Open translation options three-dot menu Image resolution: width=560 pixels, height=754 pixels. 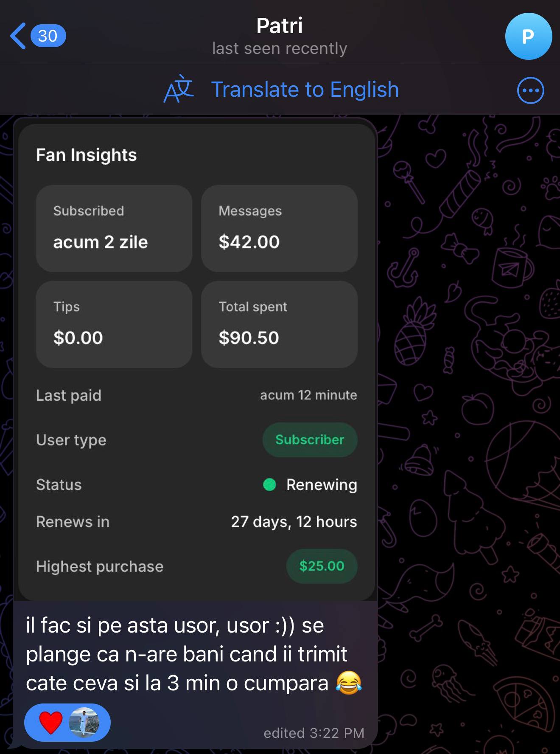pyautogui.click(x=530, y=90)
